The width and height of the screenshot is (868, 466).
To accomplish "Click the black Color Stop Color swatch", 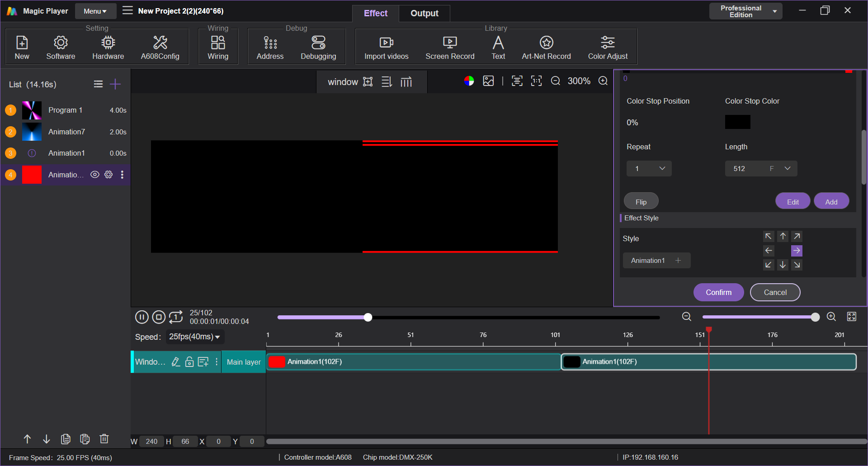I will (737, 122).
